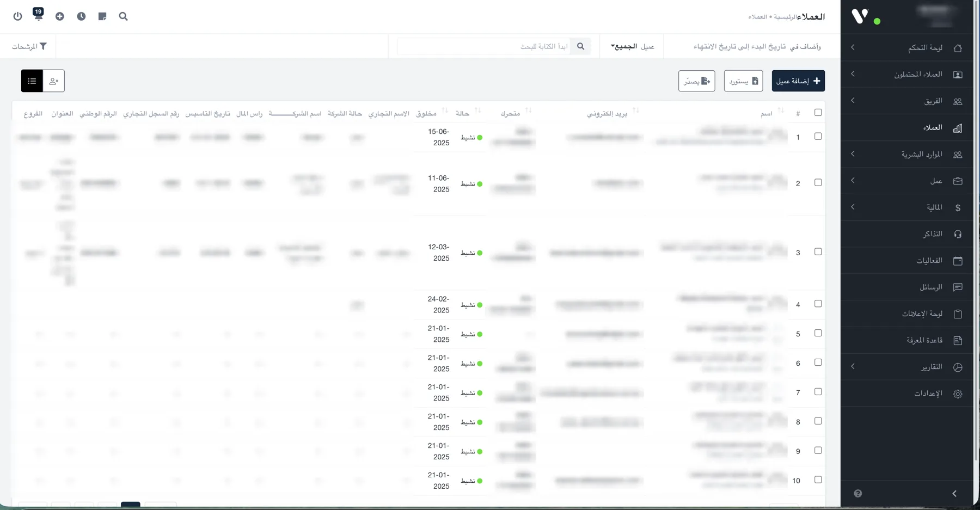The height and width of the screenshot is (510, 980).
Task: Click the help question mark icon
Action: [x=858, y=494]
